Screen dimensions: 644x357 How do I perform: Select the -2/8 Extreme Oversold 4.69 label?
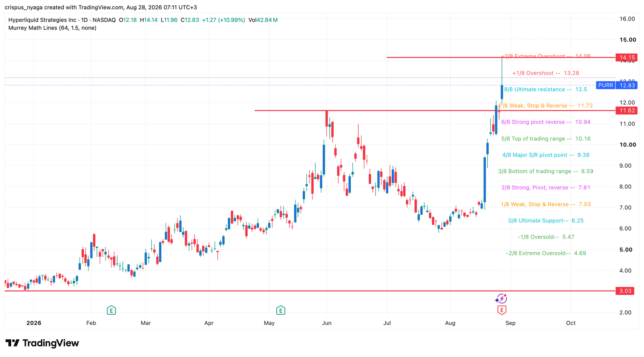point(546,253)
